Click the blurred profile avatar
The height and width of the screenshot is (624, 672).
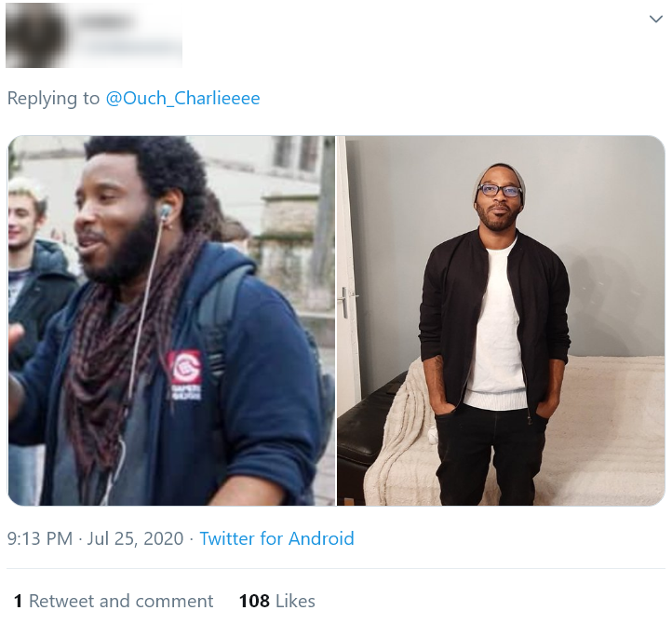coord(36,35)
